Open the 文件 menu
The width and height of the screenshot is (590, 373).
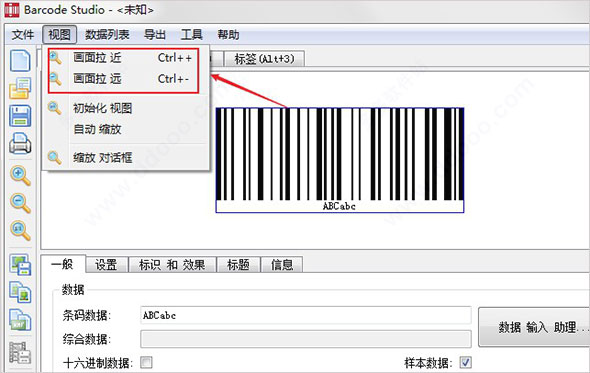tap(23, 35)
